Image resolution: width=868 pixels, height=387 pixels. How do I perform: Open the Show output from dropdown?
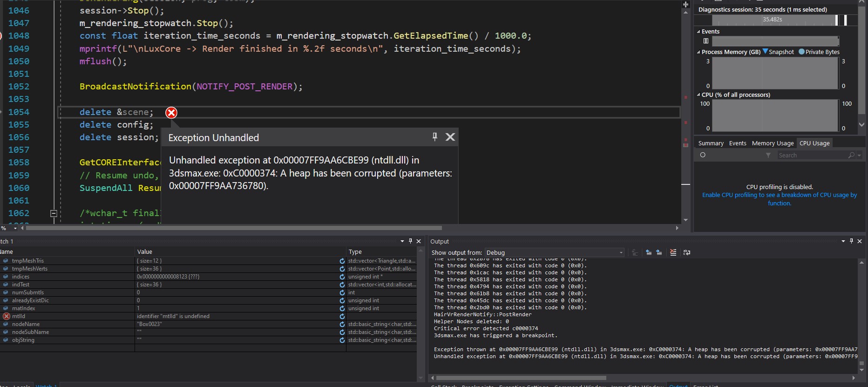tap(554, 252)
